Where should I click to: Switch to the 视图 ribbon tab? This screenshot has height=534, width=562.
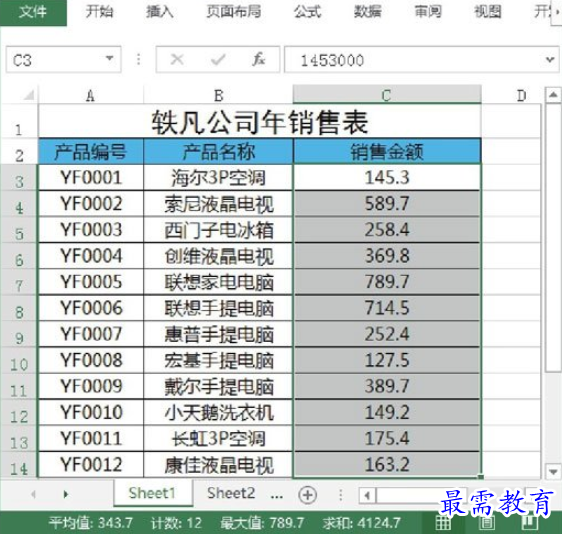[487, 12]
